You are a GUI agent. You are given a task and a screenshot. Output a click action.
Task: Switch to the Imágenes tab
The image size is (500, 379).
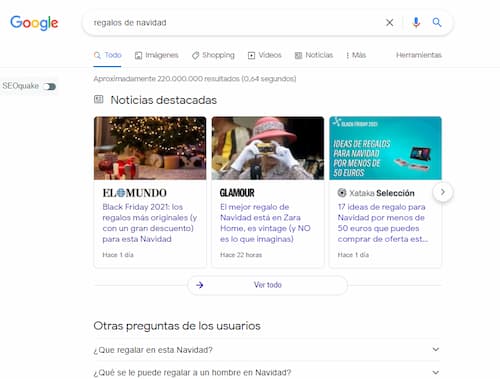[x=156, y=55]
